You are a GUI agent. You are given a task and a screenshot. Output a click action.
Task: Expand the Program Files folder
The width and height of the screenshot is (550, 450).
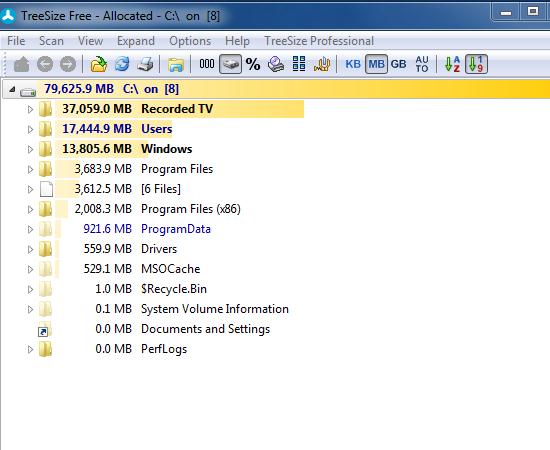click(x=31, y=169)
